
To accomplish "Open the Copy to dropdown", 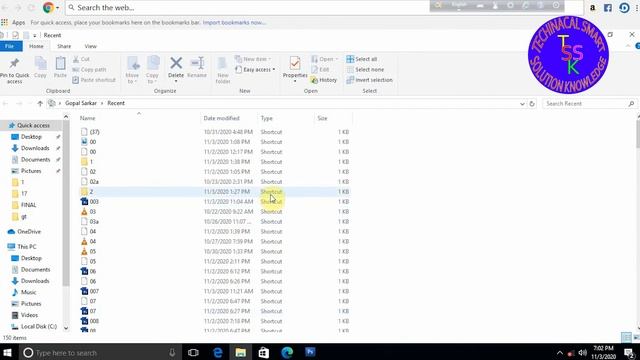I will click(152, 70).
